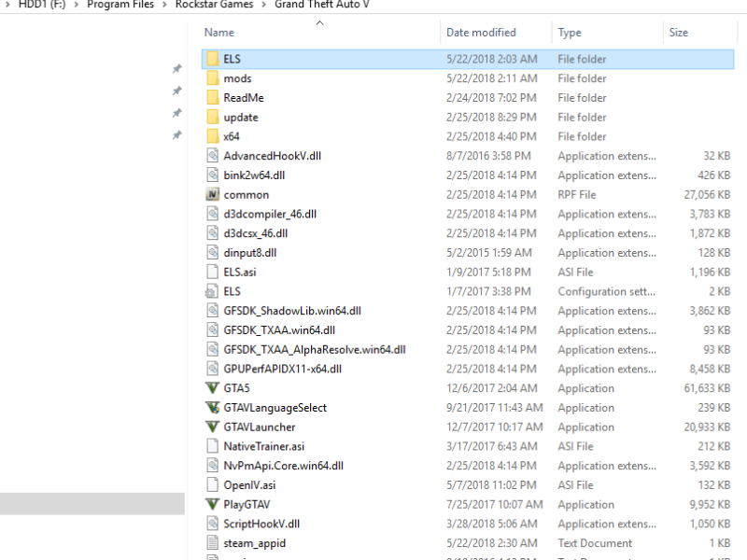Screen dimensions: 747x560
Task: Expand chevron after Program Files breadcrumb
Action: click(x=164, y=5)
